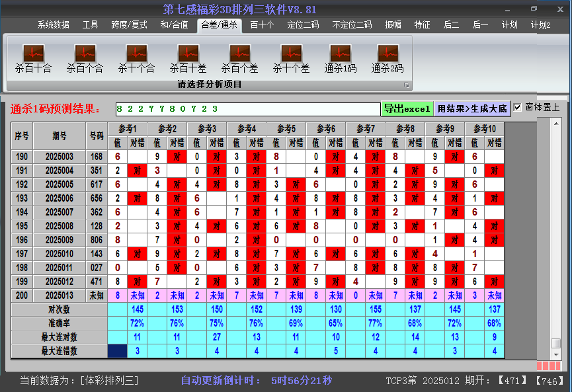The width and height of the screenshot is (572, 392).
Task: Click the vertical scrollbar's up arrow
Action: coord(556,126)
